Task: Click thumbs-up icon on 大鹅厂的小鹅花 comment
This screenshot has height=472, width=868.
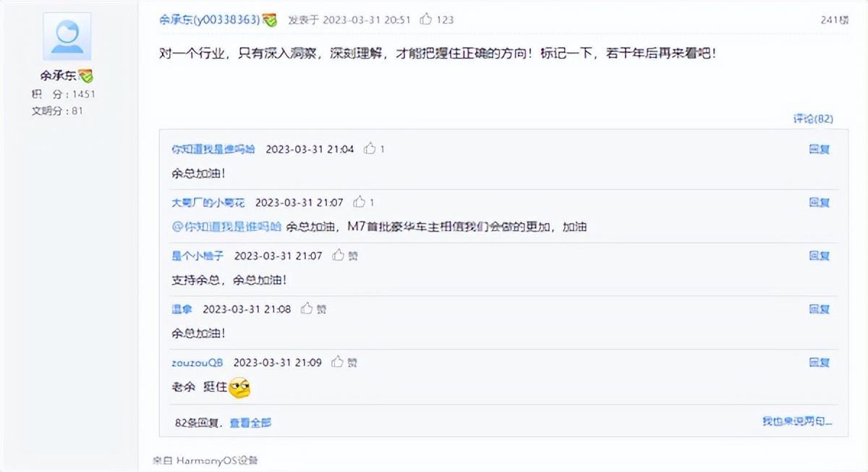Action: pos(359,203)
